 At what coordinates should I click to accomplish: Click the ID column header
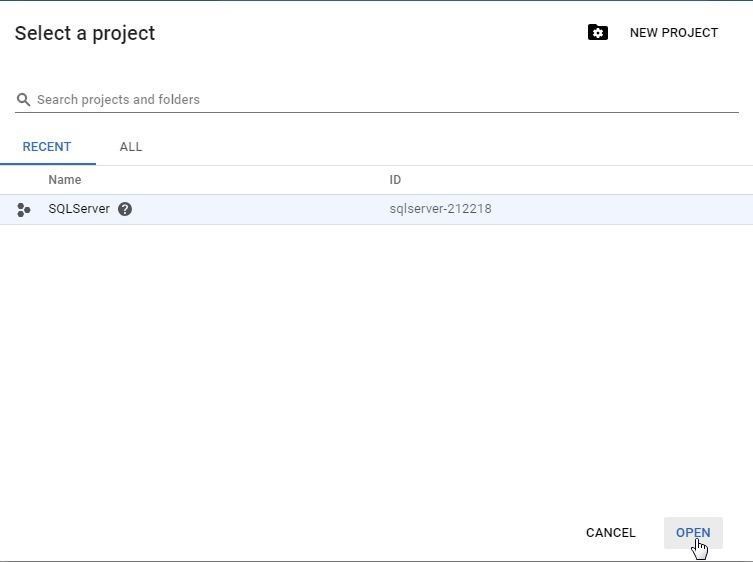click(395, 180)
